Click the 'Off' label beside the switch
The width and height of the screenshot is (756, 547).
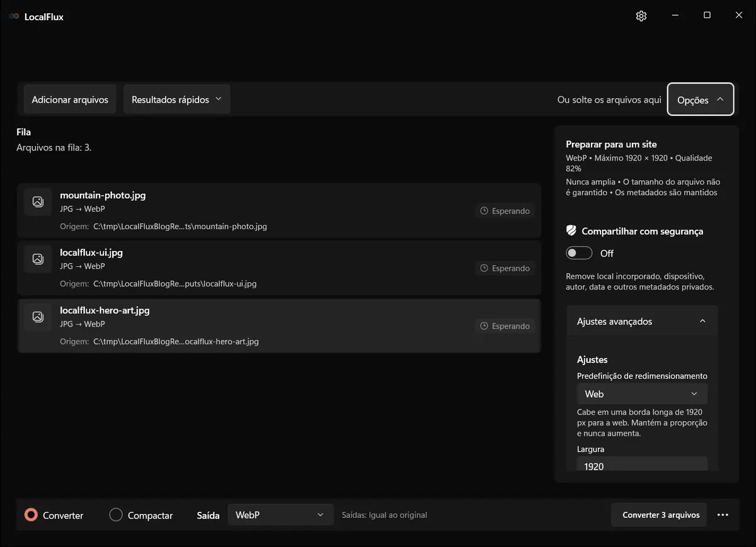(607, 253)
